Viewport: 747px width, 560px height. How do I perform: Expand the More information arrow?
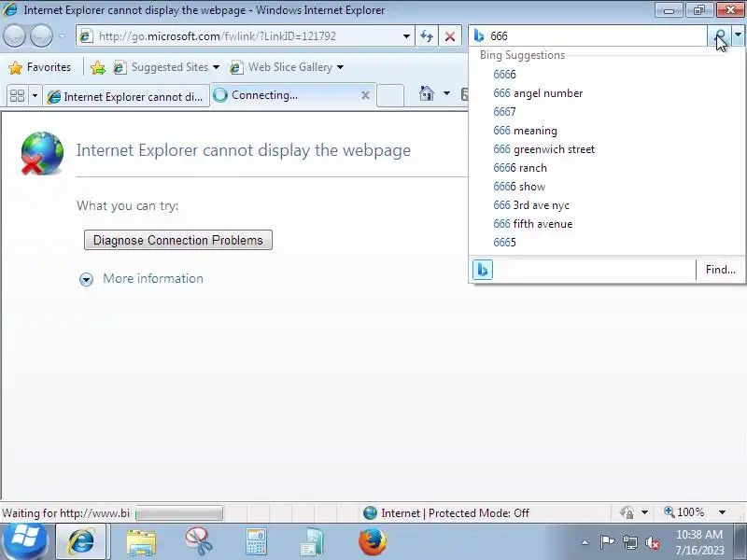86,279
